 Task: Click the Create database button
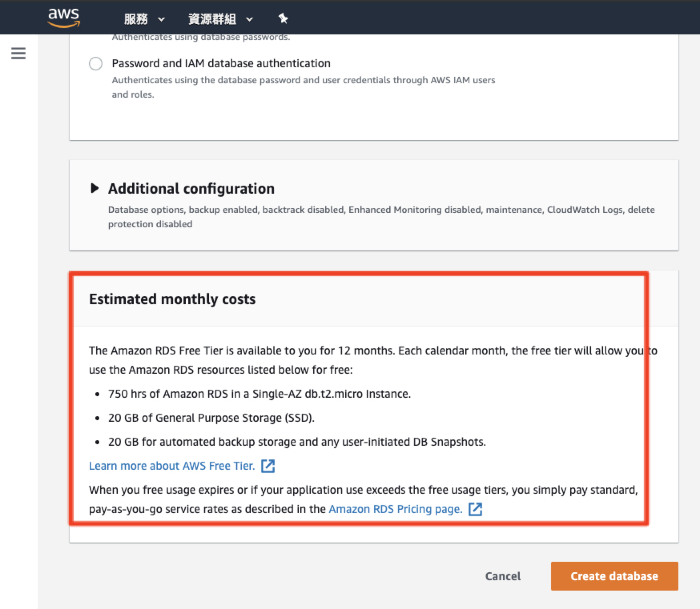(x=614, y=576)
